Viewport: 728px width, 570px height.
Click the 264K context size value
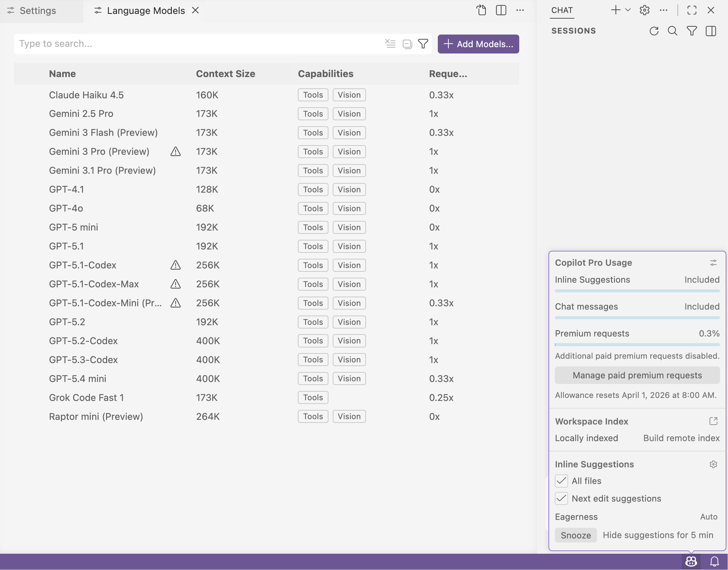[x=208, y=417]
